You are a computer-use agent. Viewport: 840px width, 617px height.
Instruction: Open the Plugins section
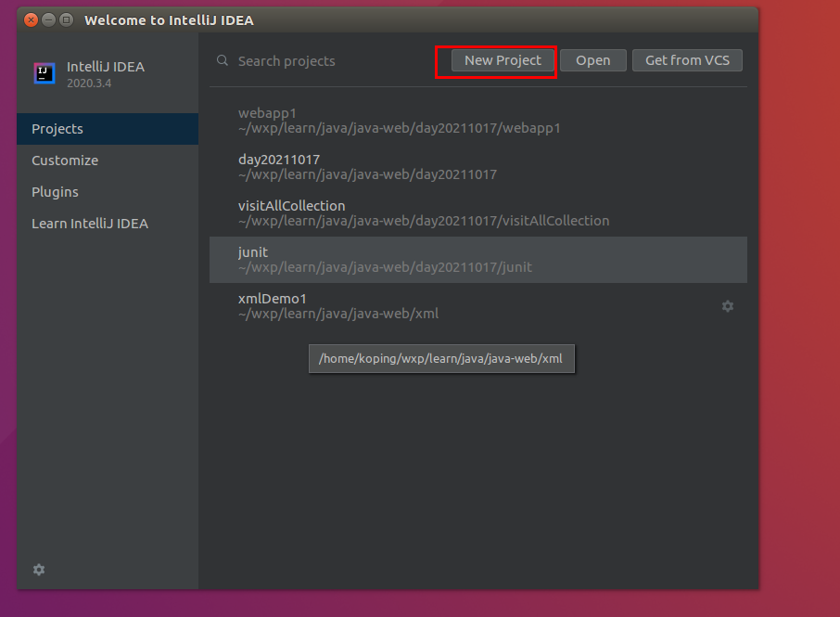point(108,192)
